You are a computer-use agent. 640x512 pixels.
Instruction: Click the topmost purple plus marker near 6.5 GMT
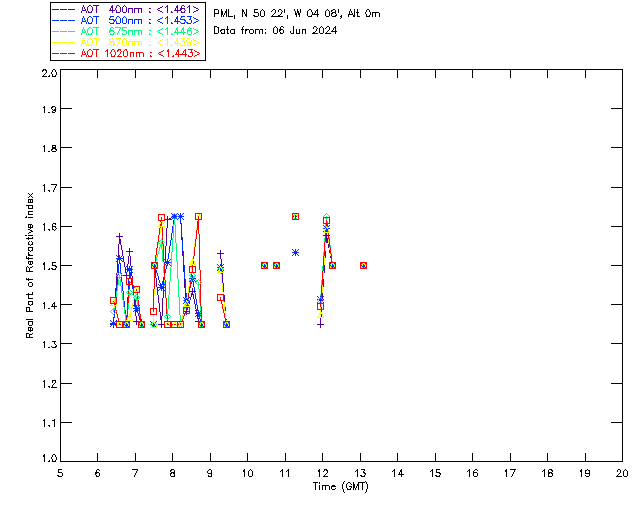coord(120,237)
